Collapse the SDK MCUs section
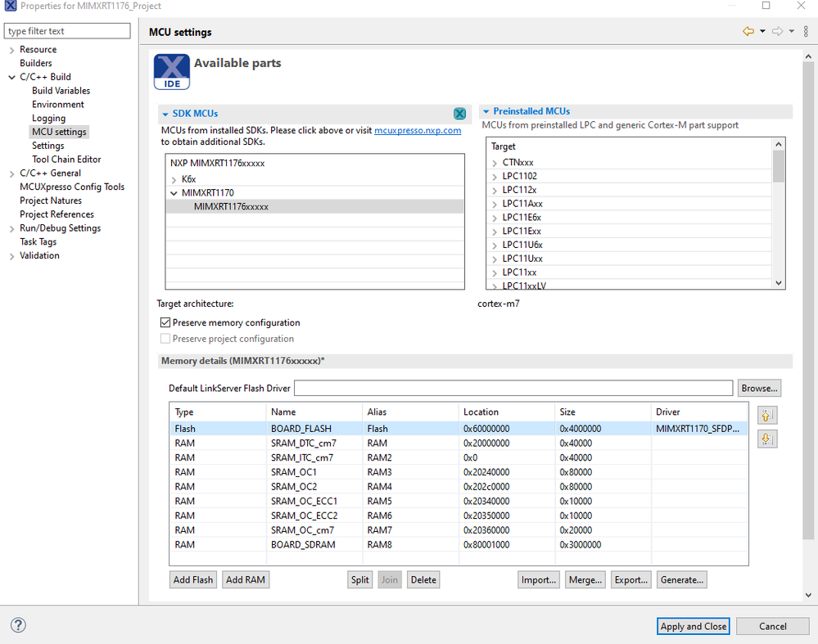The image size is (818, 644). [165, 114]
